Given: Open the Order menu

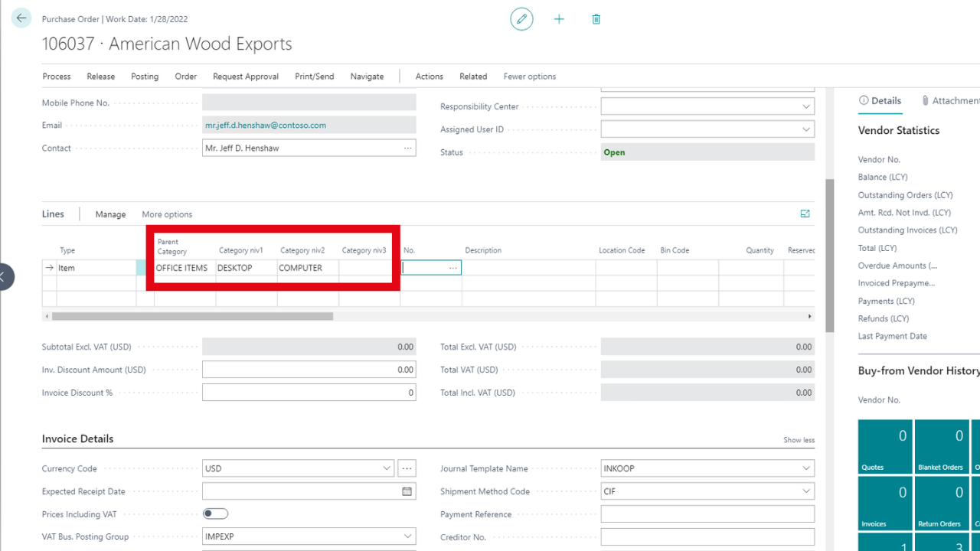Looking at the screenshot, I should point(186,77).
